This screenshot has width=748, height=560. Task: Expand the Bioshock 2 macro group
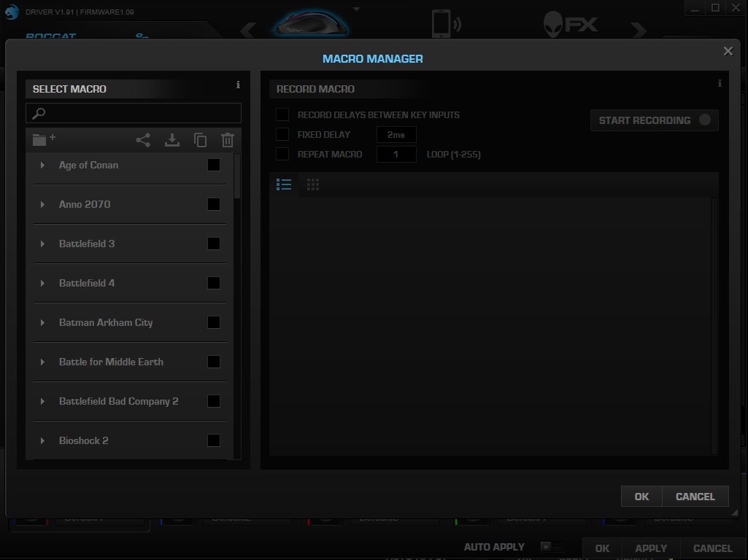pos(42,441)
